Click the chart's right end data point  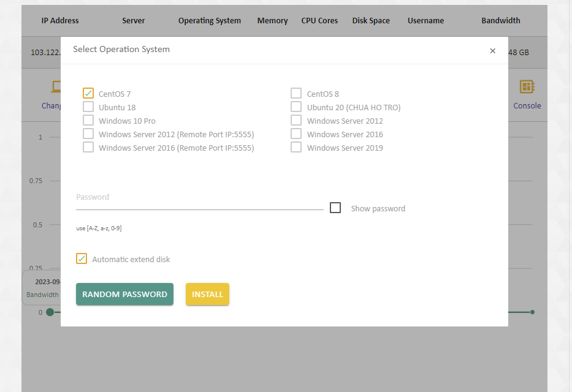point(532,312)
